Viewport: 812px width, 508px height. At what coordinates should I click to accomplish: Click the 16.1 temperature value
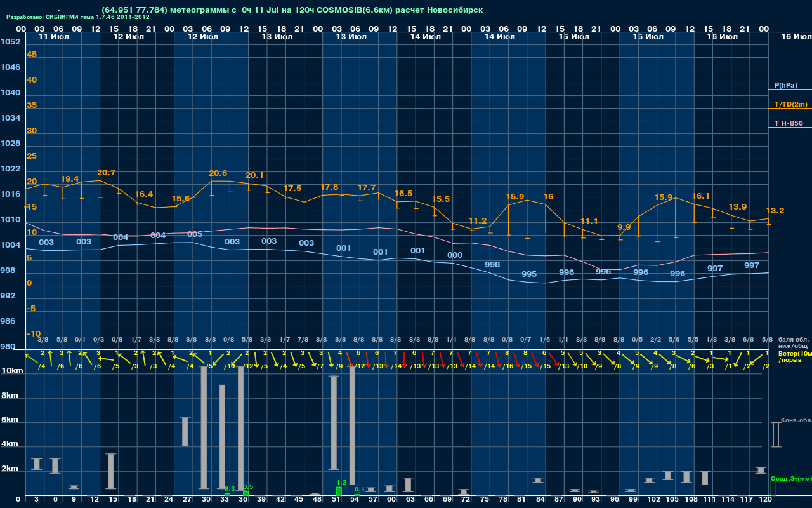(700, 197)
